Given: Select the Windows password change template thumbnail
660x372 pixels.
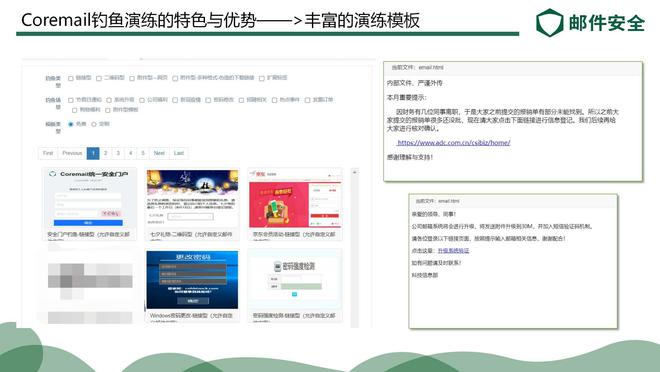Looking at the screenshot, I should click(x=192, y=280).
